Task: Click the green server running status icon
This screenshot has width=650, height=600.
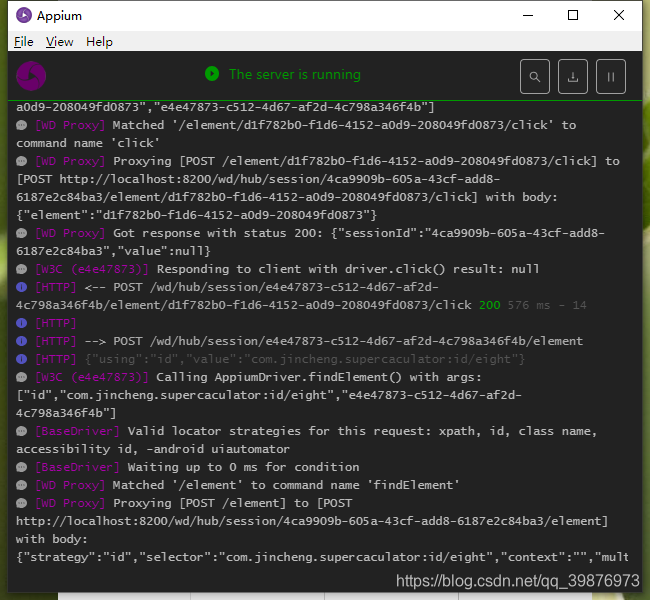Action: pyautogui.click(x=212, y=74)
